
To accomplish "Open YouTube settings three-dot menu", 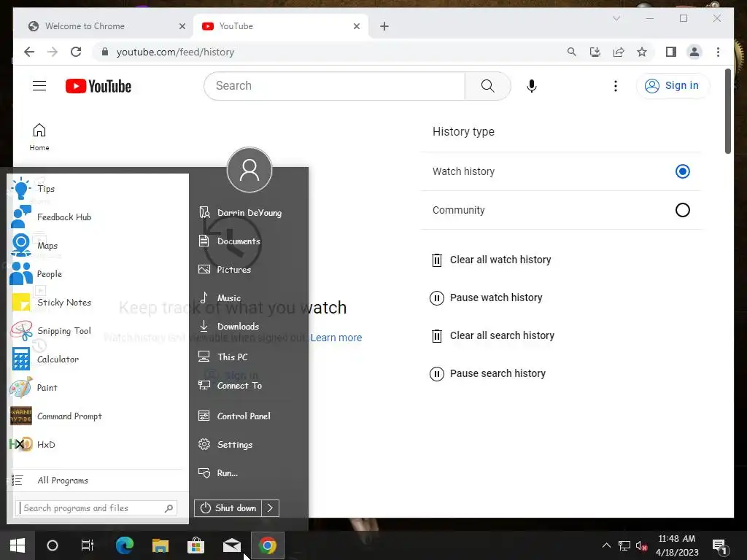I will pos(616,86).
